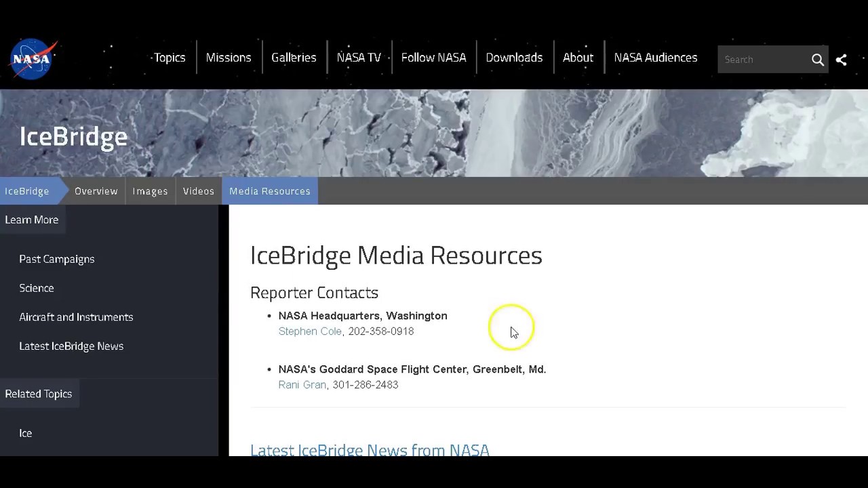Open the Science sidebar link
The width and height of the screenshot is (868, 488).
click(x=37, y=288)
